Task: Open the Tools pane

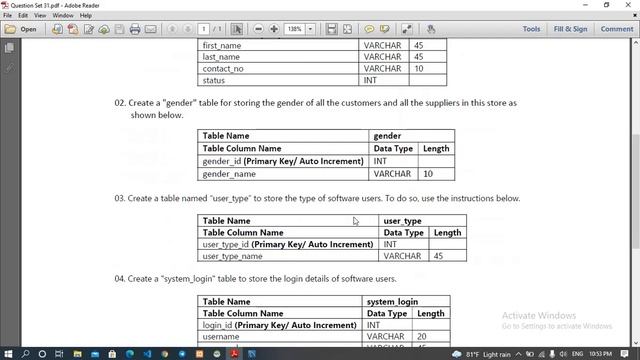Action: [531, 29]
